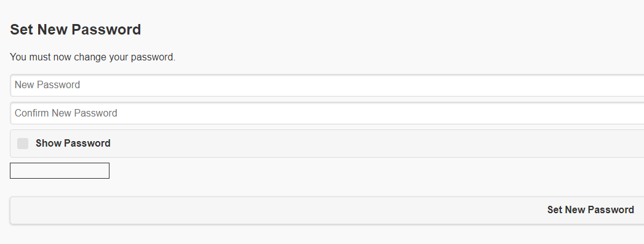The height and width of the screenshot is (244, 644).
Task: Activate the first password entry field
Action: tap(327, 85)
